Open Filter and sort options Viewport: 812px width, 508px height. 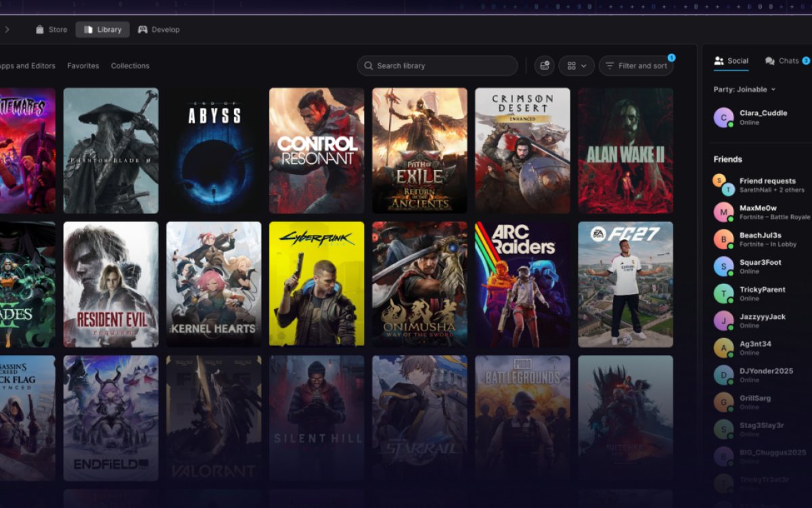[636, 66]
